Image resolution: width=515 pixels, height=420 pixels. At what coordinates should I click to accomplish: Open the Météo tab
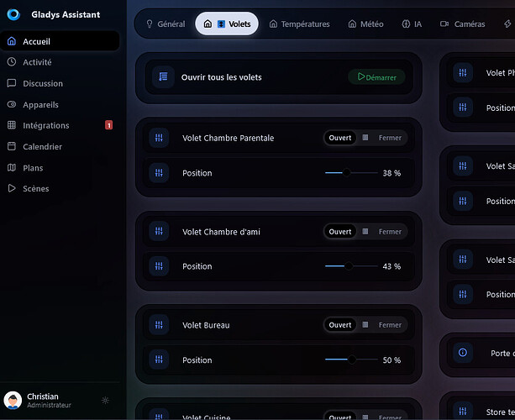pyautogui.click(x=365, y=24)
